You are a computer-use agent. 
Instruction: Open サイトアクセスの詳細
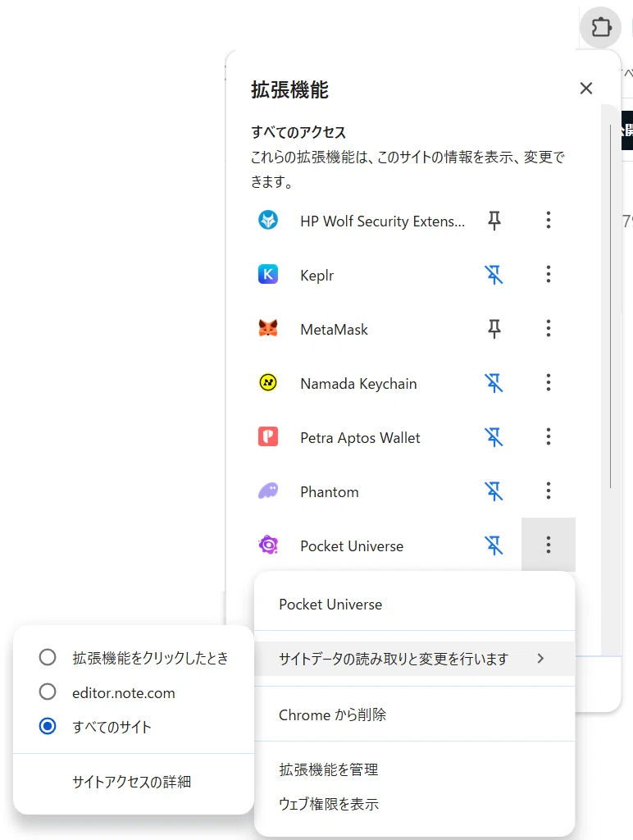134,782
